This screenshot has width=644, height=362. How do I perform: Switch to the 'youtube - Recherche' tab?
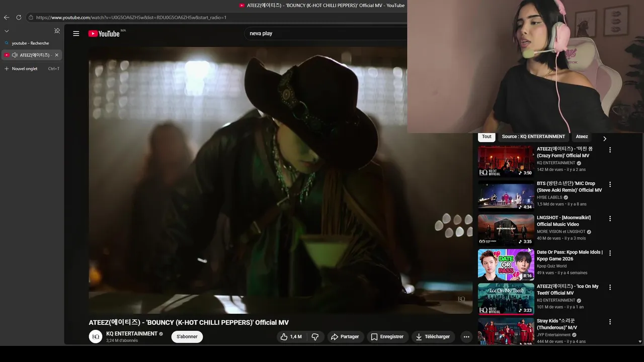(31, 43)
